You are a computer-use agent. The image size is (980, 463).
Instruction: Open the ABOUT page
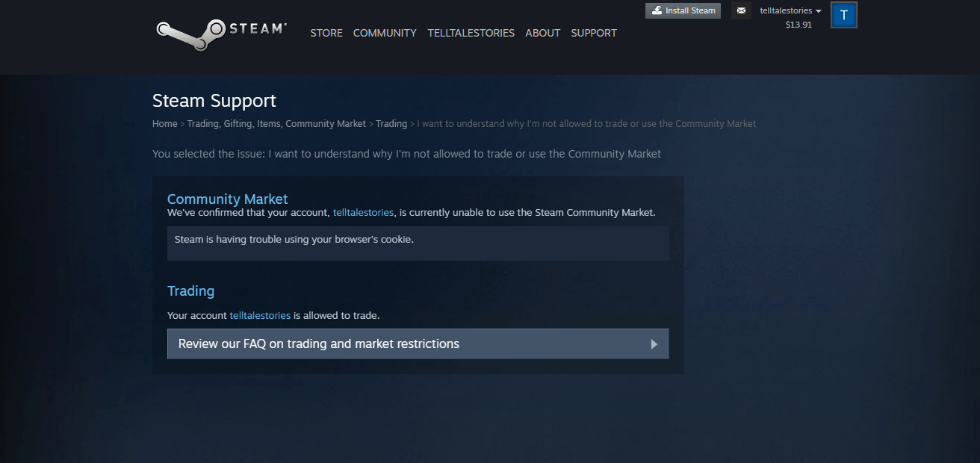[x=542, y=33]
